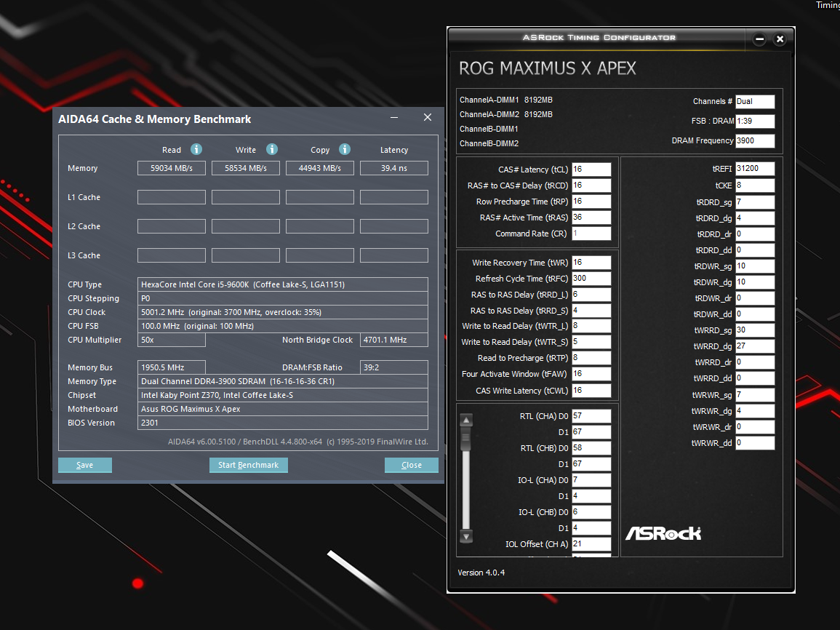This screenshot has height=630, width=840.
Task: Click the RTL (CHB) D0 58 field
Action: click(591, 448)
